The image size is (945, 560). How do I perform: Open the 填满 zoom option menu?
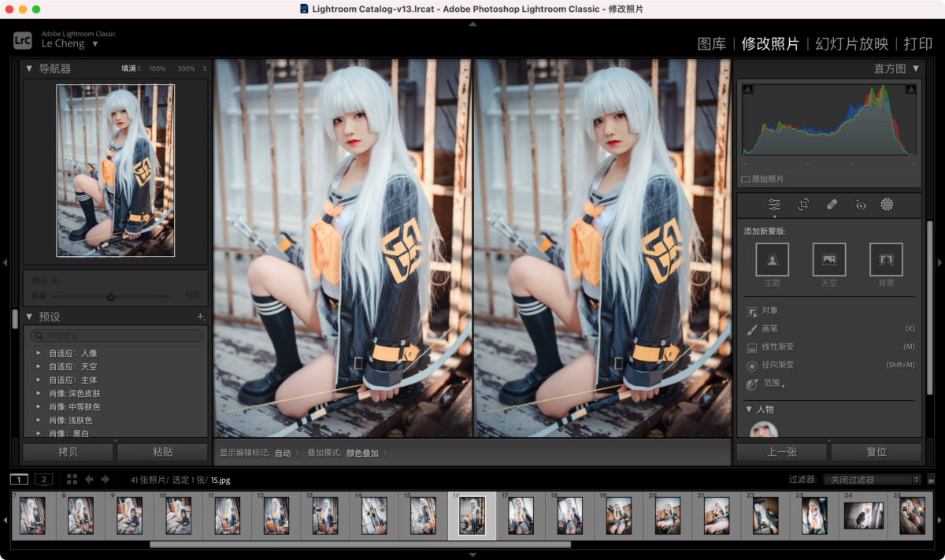[x=131, y=69]
